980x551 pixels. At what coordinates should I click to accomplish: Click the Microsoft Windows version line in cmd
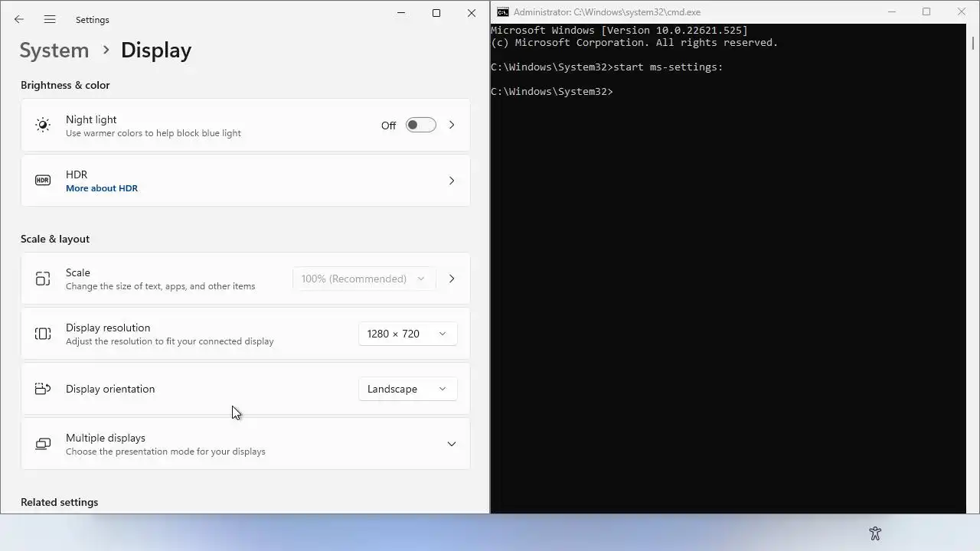click(x=619, y=31)
